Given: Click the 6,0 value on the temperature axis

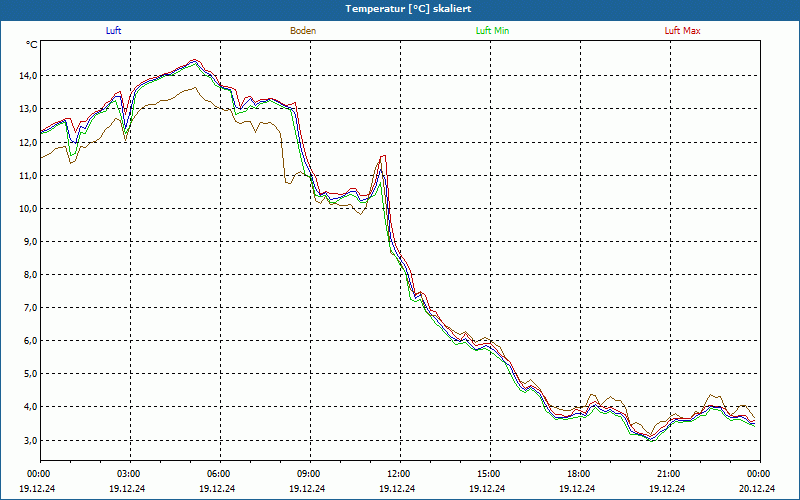Looking at the screenshot, I should coord(30,341).
